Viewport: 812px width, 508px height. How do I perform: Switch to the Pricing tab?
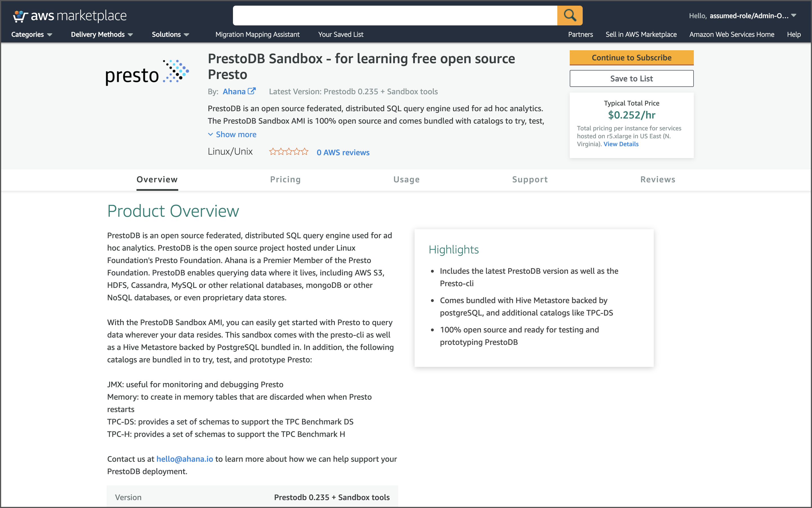[285, 179]
